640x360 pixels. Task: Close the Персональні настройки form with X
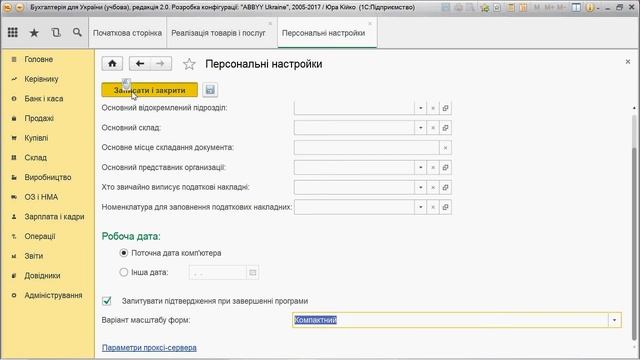point(628,62)
